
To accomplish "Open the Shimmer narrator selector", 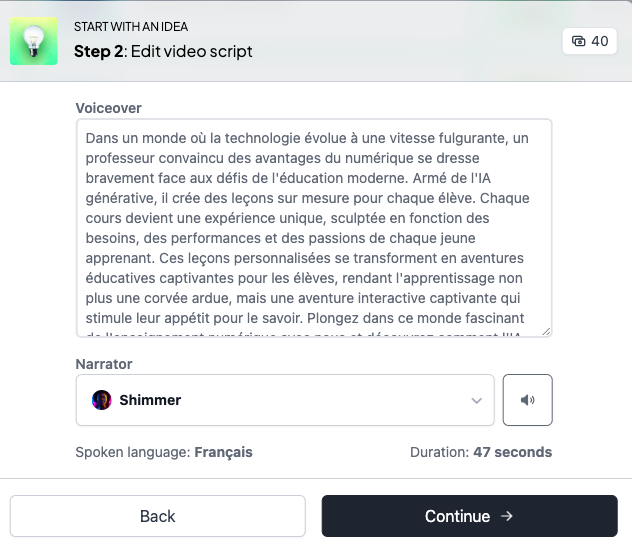I will [x=285, y=400].
